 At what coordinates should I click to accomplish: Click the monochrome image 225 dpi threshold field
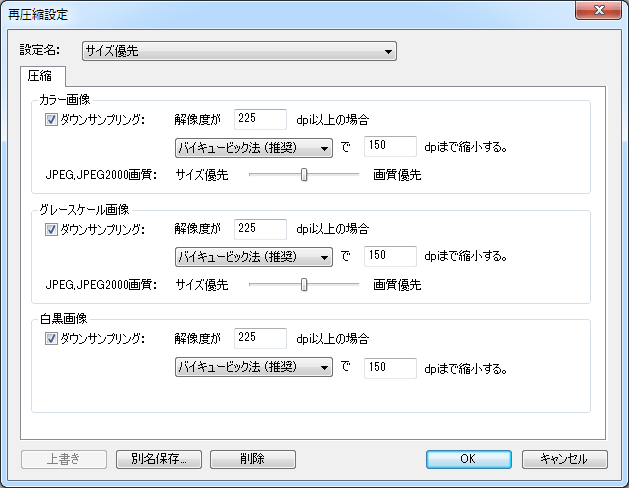(260, 339)
